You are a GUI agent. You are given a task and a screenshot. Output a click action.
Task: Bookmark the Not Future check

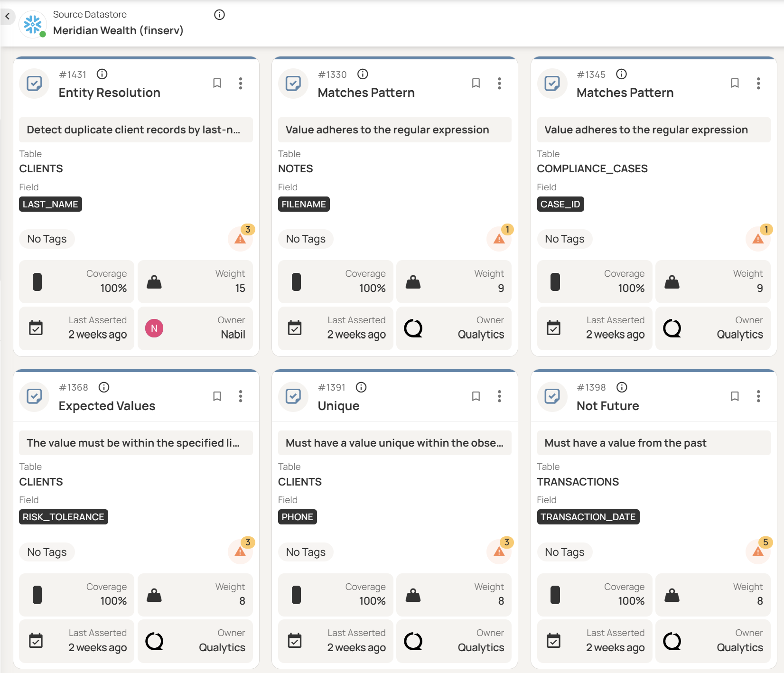click(x=735, y=396)
